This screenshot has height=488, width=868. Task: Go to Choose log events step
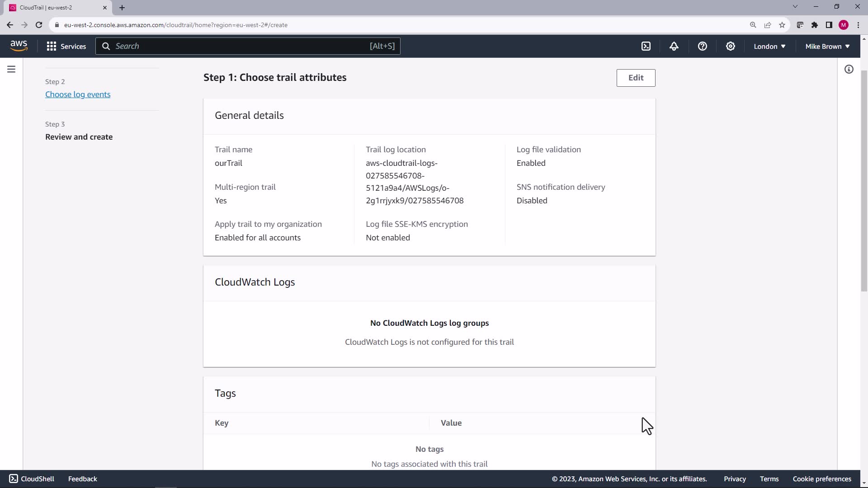(x=78, y=94)
